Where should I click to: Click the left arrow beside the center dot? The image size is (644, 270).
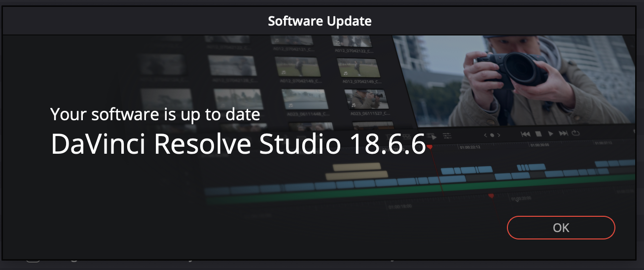point(485,135)
